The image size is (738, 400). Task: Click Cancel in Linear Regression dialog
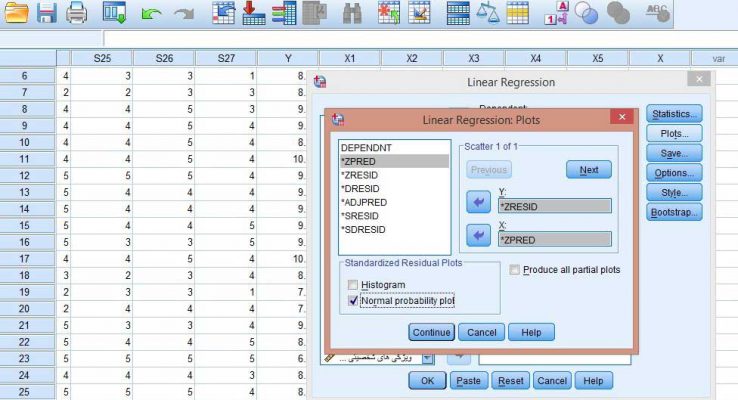[552, 380]
